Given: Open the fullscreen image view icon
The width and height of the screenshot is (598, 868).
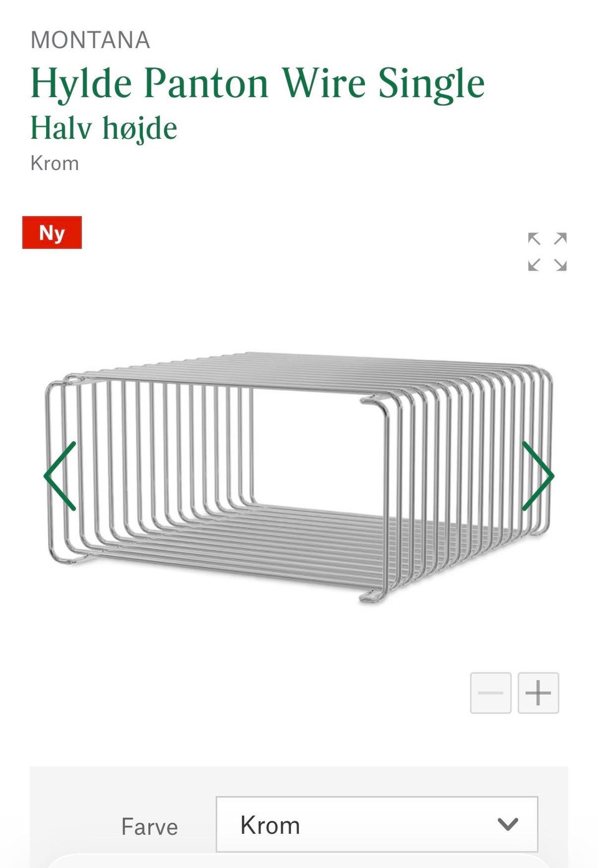Looking at the screenshot, I should point(547,252).
